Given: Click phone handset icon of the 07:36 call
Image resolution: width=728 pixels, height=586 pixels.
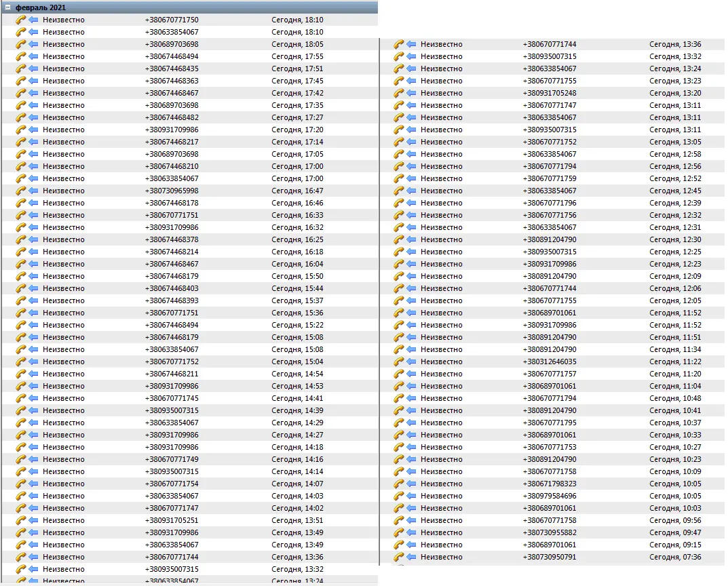Looking at the screenshot, I should tap(398, 557).
